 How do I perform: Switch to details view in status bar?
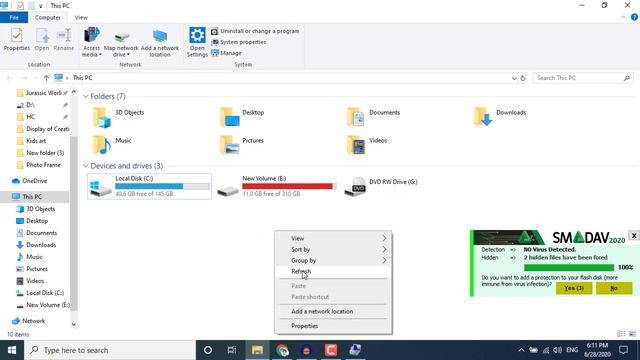(621, 334)
